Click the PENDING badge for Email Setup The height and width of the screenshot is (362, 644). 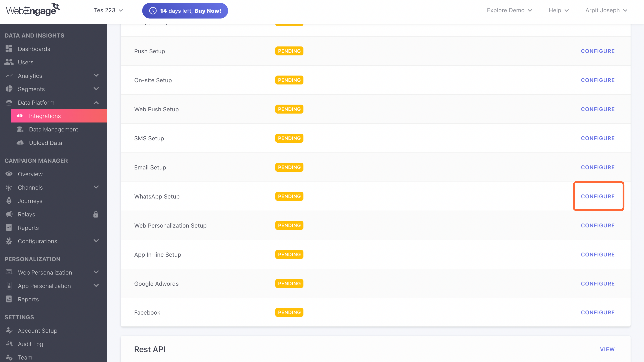pos(289,167)
